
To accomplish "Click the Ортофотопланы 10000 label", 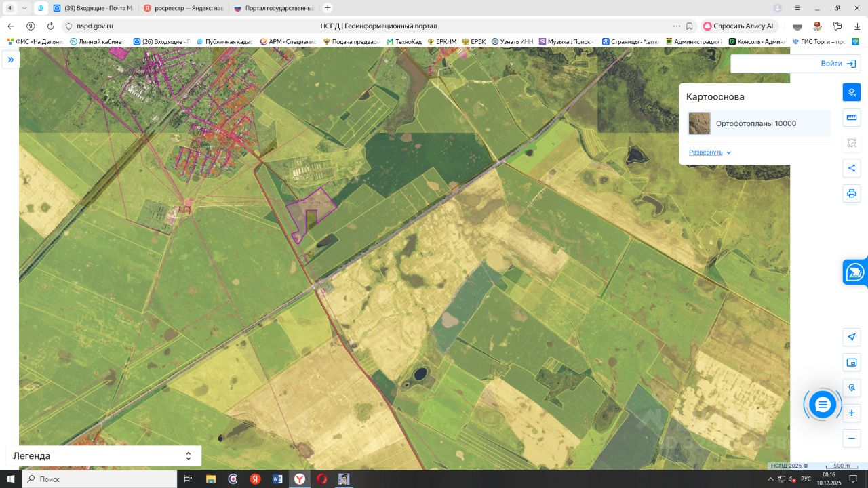I will point(756,123).
